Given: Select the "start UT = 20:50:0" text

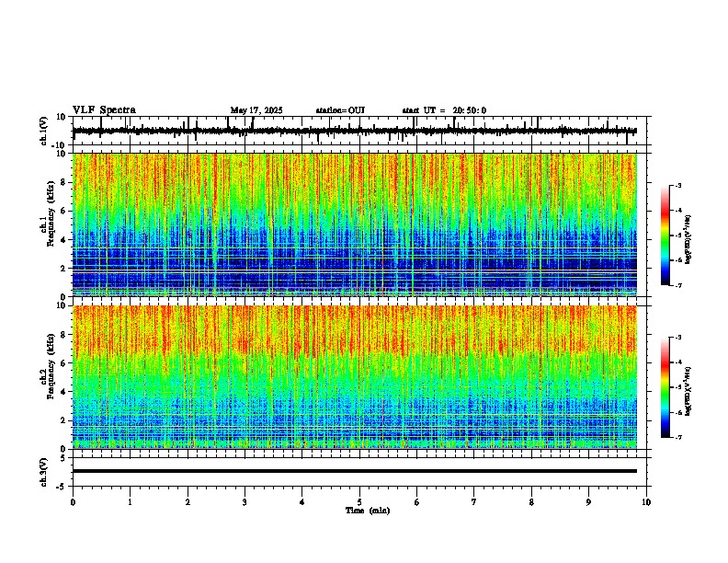Looking at the screenshot, I should click(x=444, y=110).
